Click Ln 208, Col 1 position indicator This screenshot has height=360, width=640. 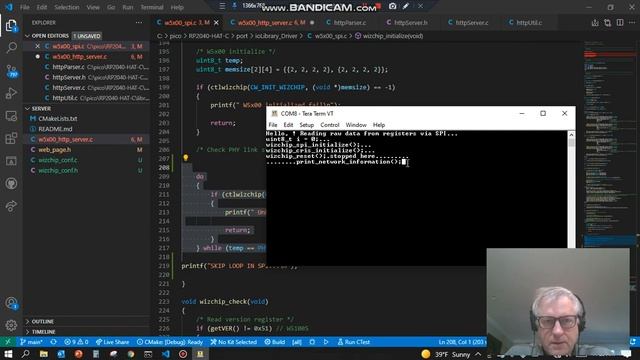click(x=461, y=342)
